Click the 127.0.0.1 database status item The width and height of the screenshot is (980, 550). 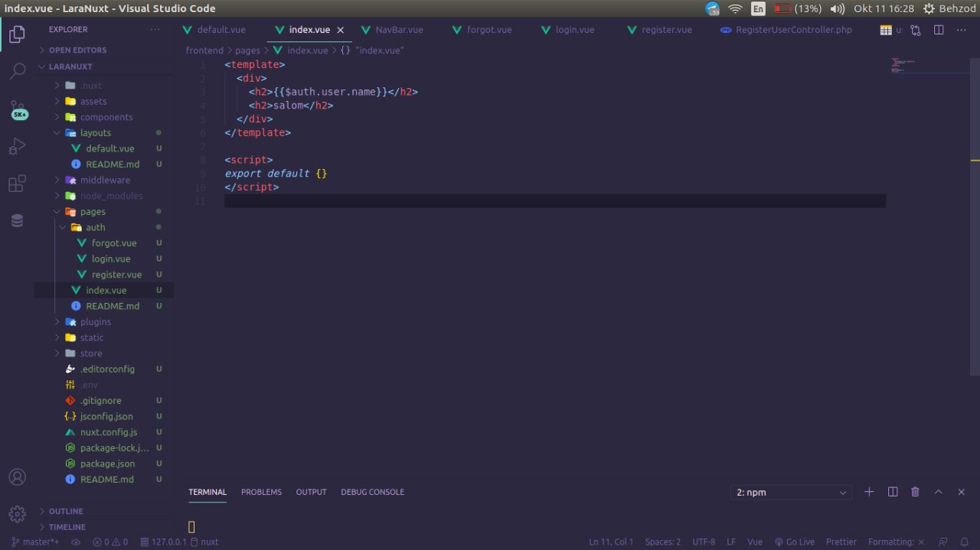pos(163,542)
